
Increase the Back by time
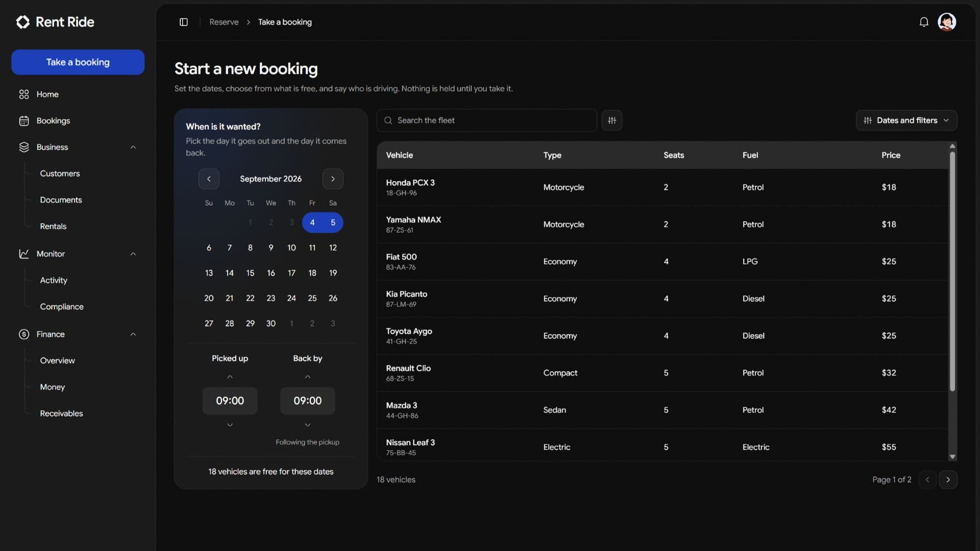[x=307, y=377]
